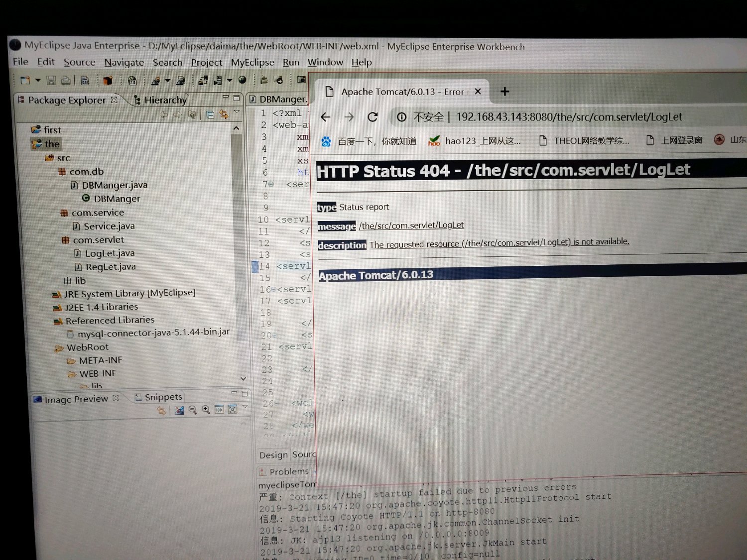The width and height of the screenshot is (747, 560).
Task: Click the Print toolbar icon
Action: (x=65, y=80)
